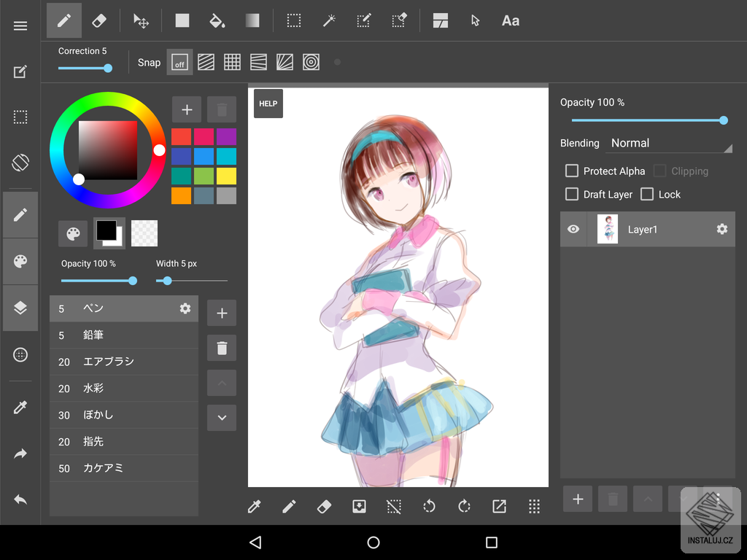747x560 pixels.
Task: Click the Layer1 thumbnail
Action: coord(608,229)
